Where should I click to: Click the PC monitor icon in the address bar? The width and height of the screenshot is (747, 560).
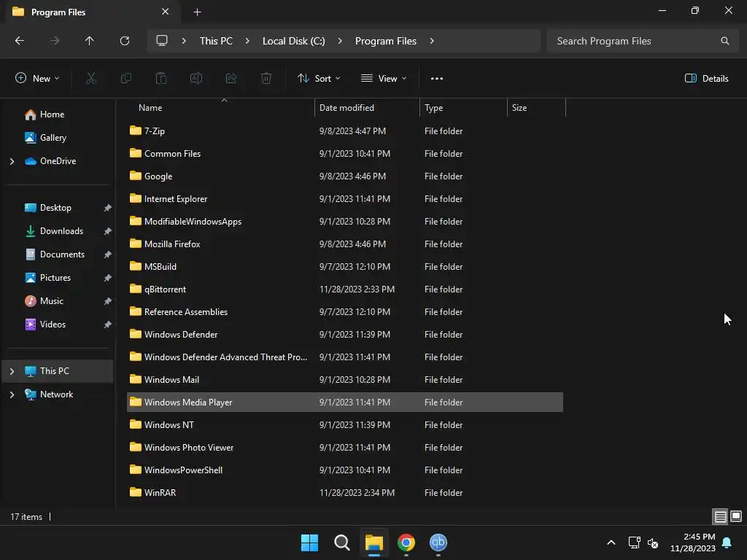pyautogui.click(x=162, y=41)
